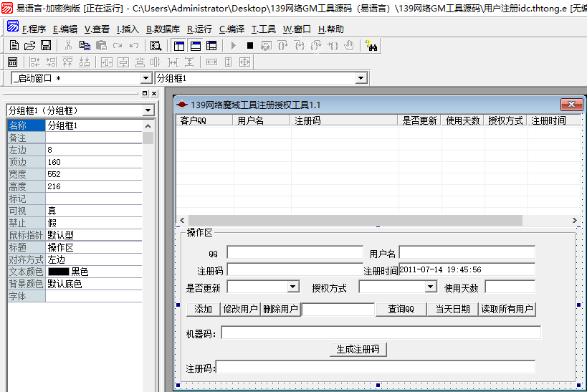Image resolution: width=587 pixels, height=392 pixels.
Task: Click the hand breakpoint icon
Action: [x=349, y=46]
